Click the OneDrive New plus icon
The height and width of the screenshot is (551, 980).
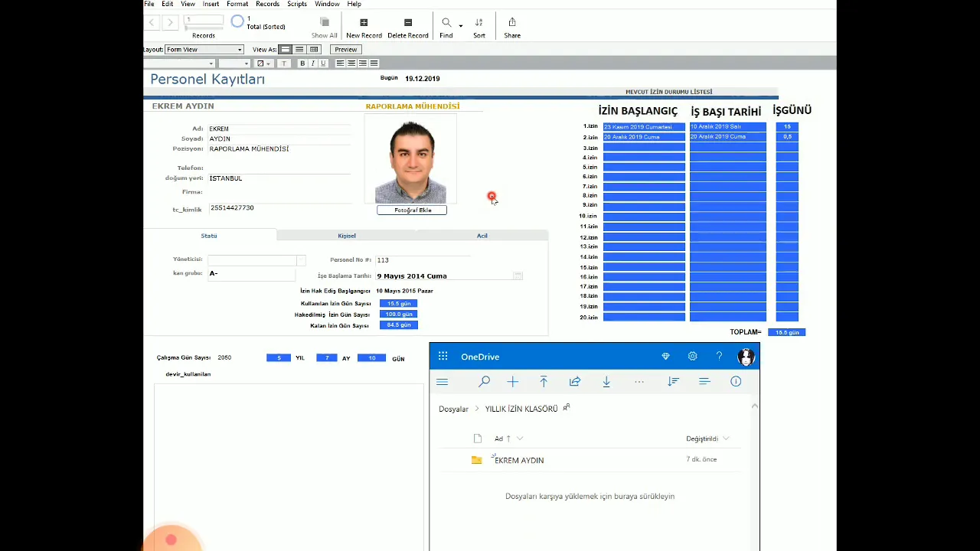coord(513,382)
